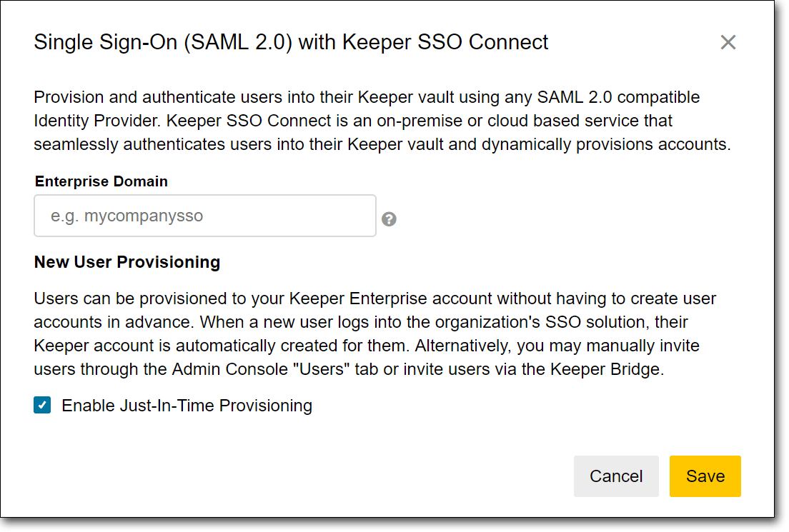This screenshot has height=532, width=789.
Task: Uncheck Enable Just-In-Time Provisioning checkbox
Action: (x=42, y=405)
